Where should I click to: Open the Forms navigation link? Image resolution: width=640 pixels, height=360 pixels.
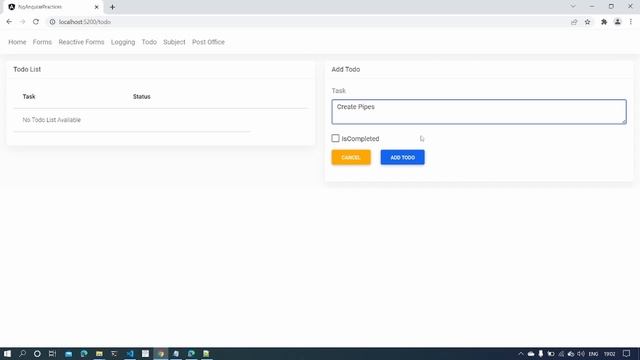42,42
